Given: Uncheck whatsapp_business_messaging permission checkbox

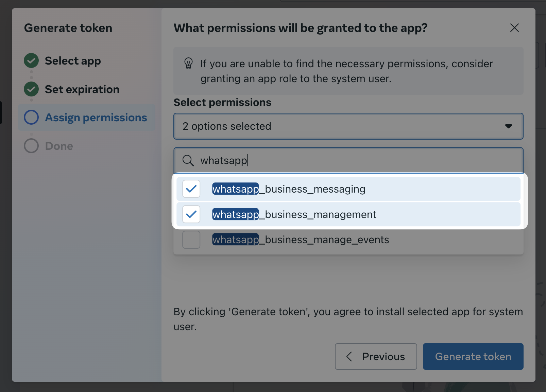Looking at the screenshot, I should click(191, 189).
